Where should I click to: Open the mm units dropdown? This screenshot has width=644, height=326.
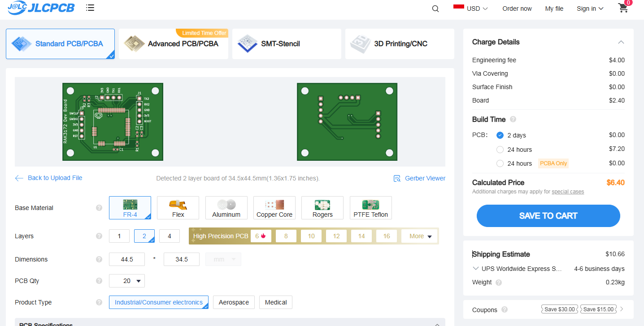(223, 259)
